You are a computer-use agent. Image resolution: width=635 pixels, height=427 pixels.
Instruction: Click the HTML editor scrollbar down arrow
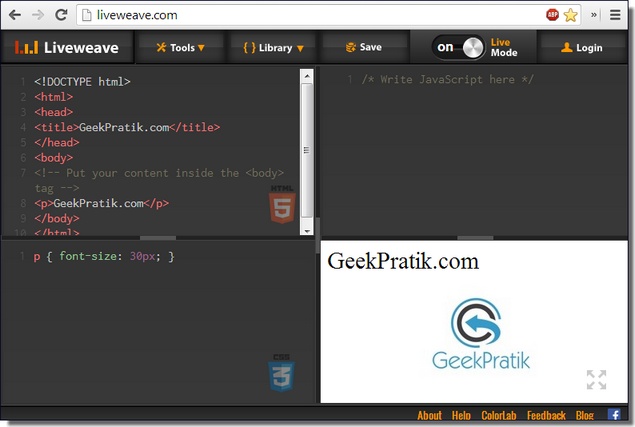coord(307,231)
